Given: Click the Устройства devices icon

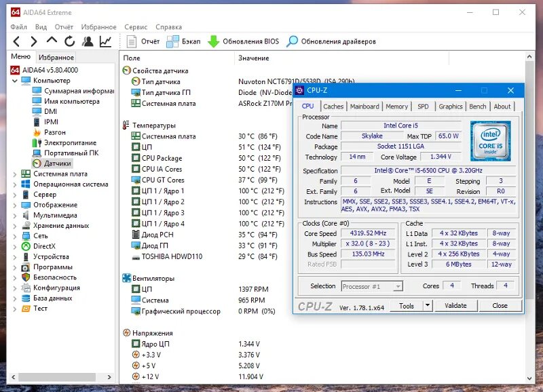Looking at the screenshot, I should coord(26,257).
